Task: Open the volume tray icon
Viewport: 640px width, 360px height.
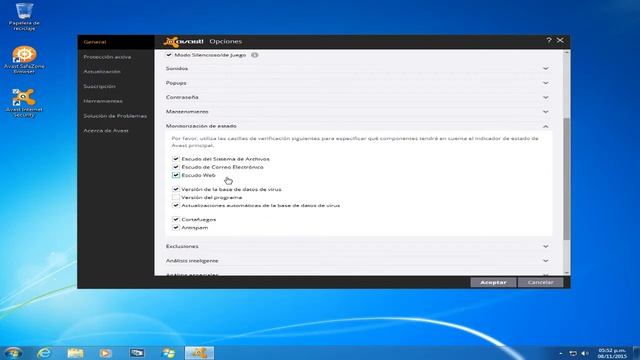Action: coord(584,353)
